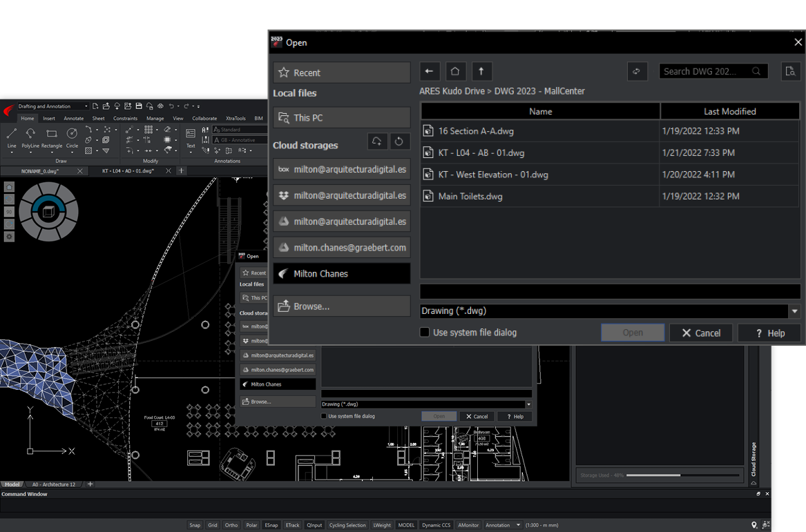Expand the Line tool options arrow
The height and width of the screenshot is (532, 806).
click(11, 152)
